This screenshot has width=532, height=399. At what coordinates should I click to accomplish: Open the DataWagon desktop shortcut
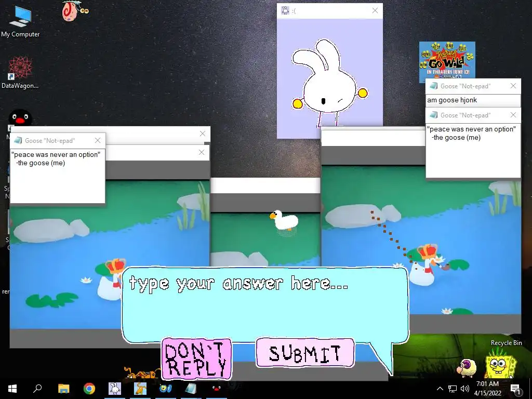pos(20,73)
